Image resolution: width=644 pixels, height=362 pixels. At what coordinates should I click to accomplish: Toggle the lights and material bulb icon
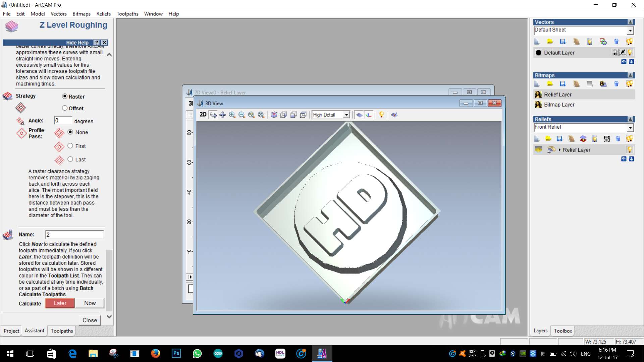pos(381,115)
